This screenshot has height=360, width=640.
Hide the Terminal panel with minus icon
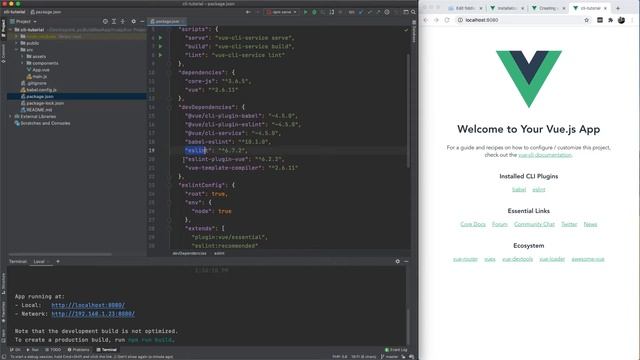406,261
